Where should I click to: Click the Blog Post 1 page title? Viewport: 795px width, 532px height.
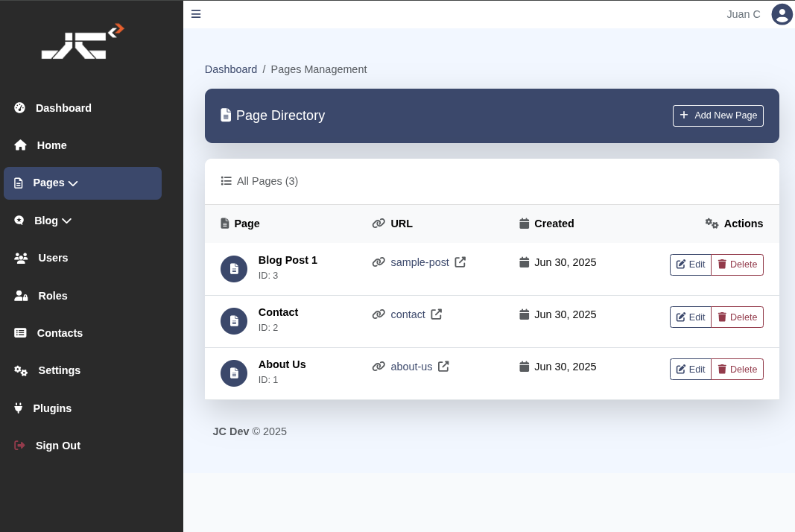point(288,260)
